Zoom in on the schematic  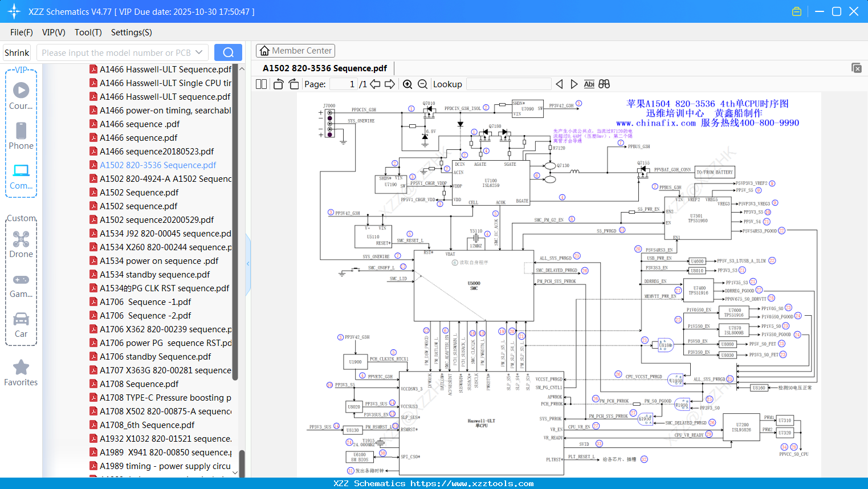tap(407, 84)
